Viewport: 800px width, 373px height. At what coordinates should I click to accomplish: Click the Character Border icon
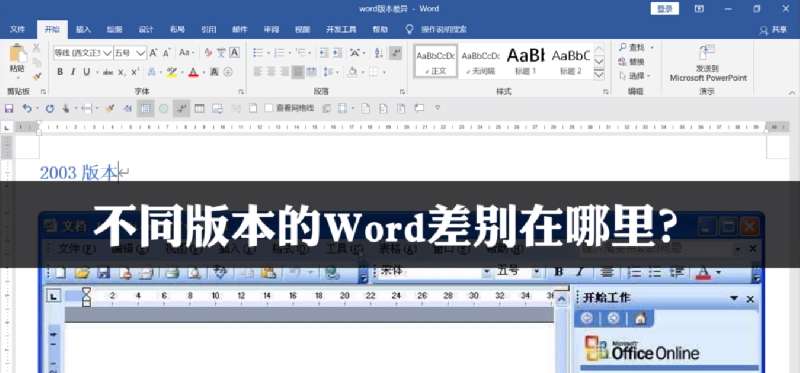point(234,53)
